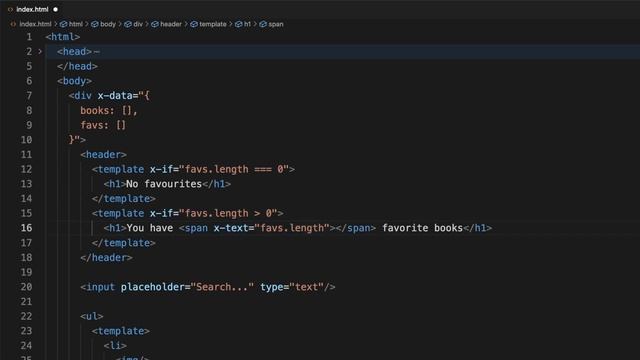Click the opening header tag on line 11
The width and height of the screenshot is (640, 360).
[103, 154]
